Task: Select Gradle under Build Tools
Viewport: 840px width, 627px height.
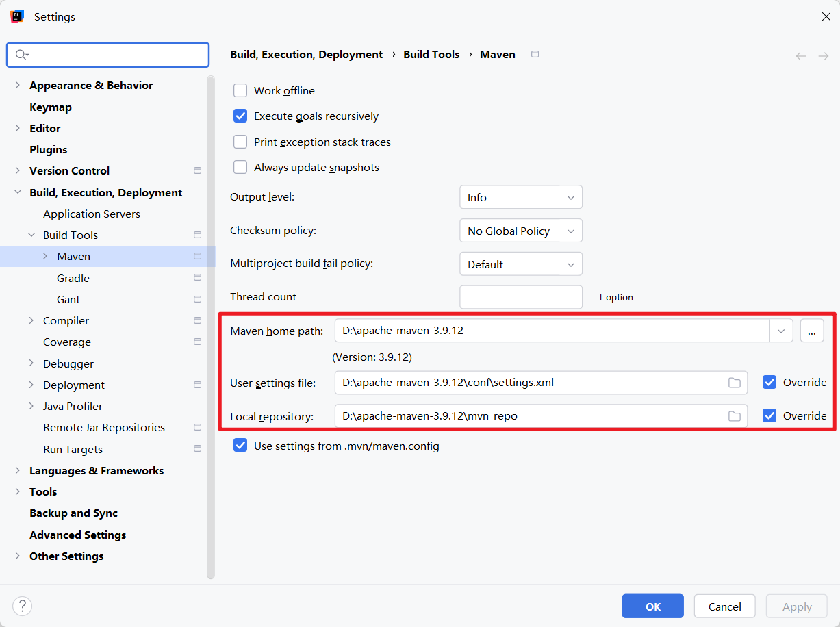Action: (x=73, y=278)
